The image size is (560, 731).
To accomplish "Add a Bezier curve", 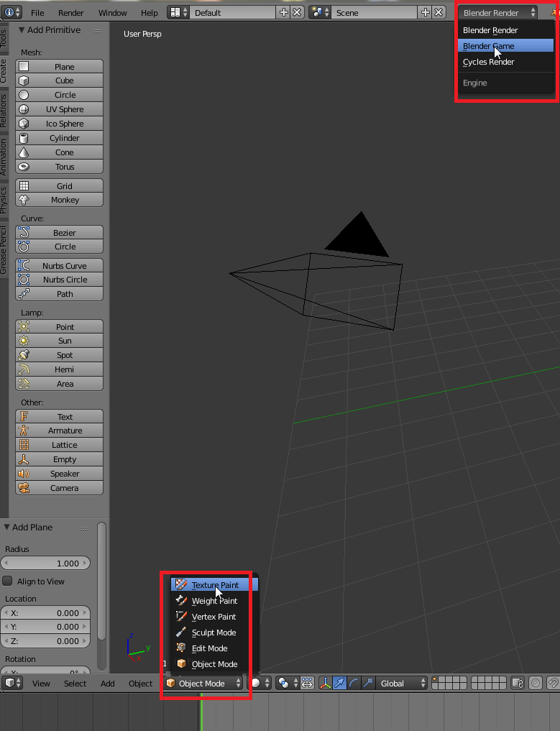I will pos(59,233).
